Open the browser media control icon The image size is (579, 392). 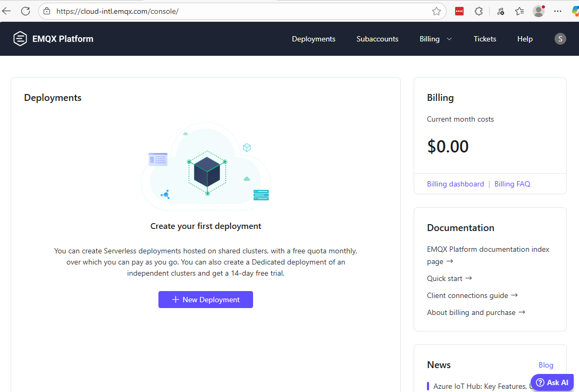click(500, 11)
